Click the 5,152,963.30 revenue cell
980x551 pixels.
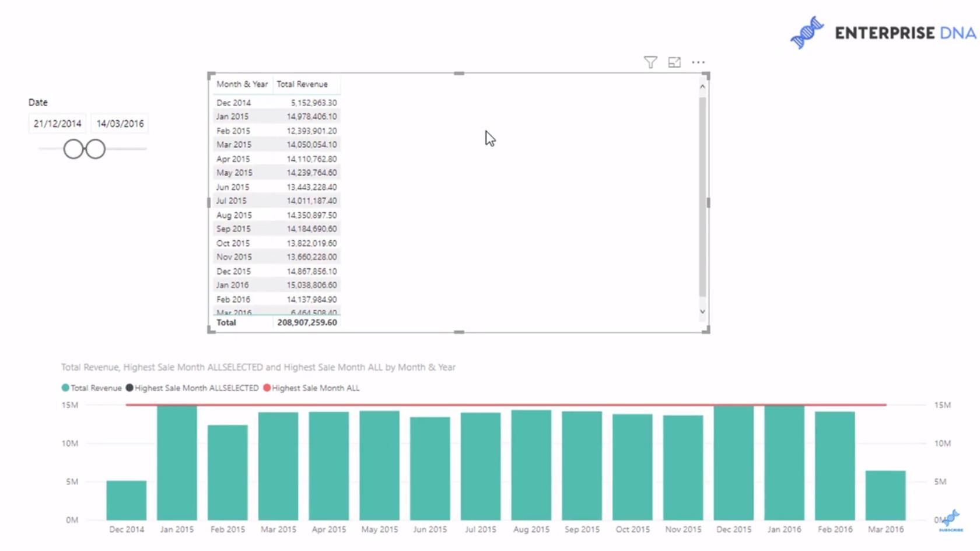click(314, 103)
